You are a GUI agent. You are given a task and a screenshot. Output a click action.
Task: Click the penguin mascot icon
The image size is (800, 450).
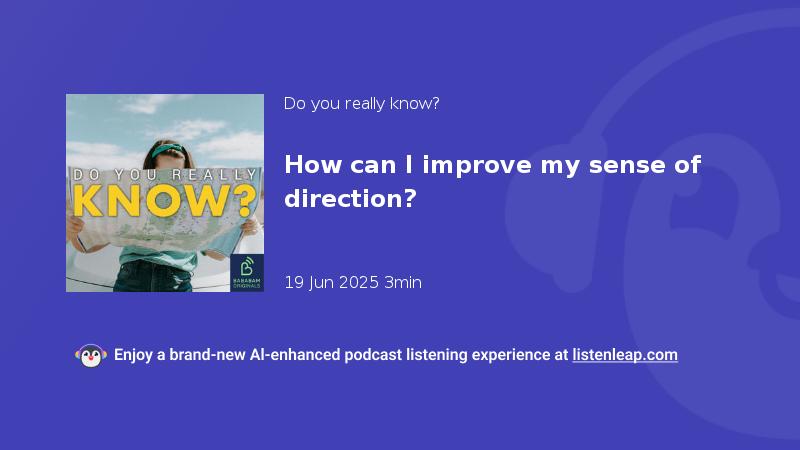91,356
